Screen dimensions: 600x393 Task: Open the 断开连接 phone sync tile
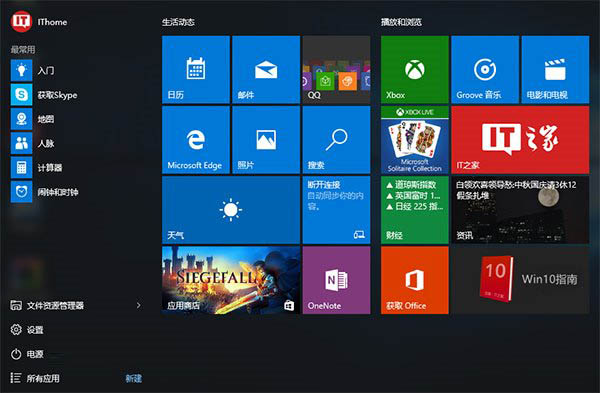pos(336,210)
